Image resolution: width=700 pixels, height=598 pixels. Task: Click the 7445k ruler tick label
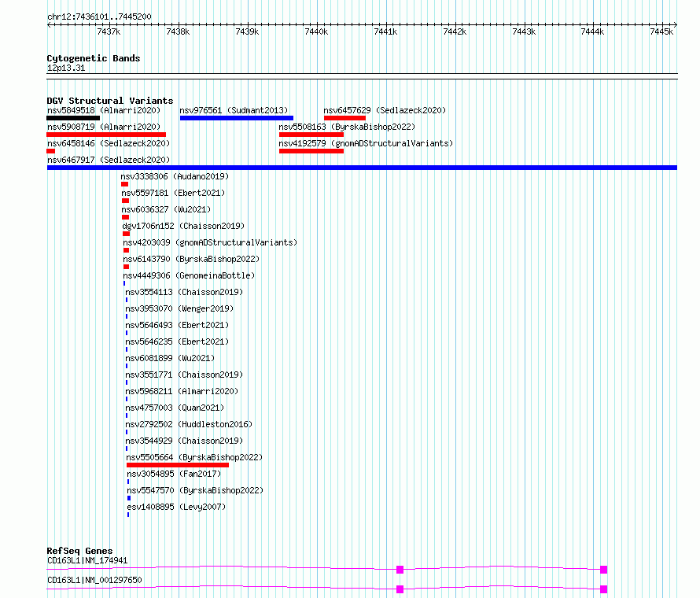click(x=661, y=31)
